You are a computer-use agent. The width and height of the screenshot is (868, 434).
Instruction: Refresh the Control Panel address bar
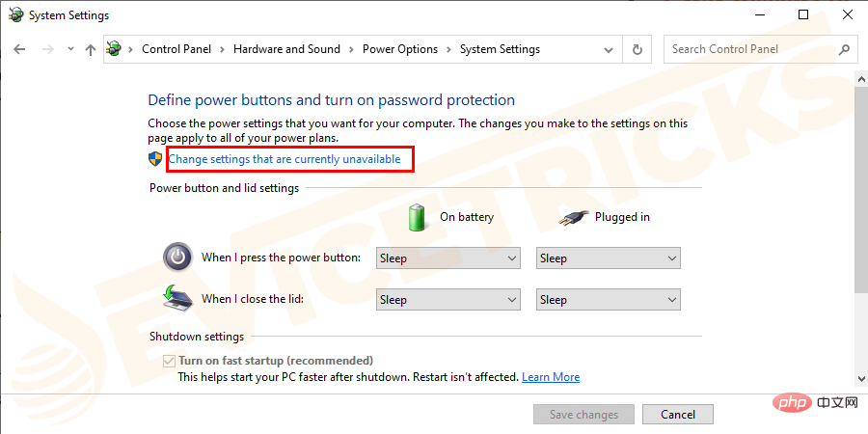(637, 49)
